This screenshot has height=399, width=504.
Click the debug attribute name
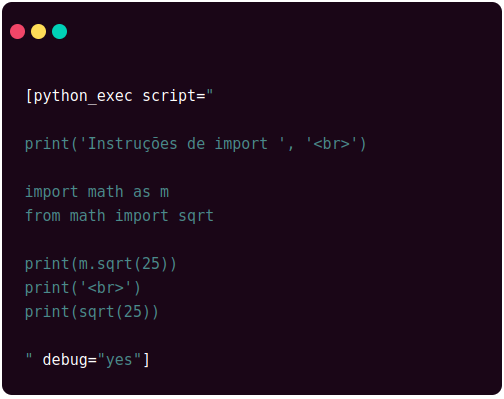coord(65,360)
